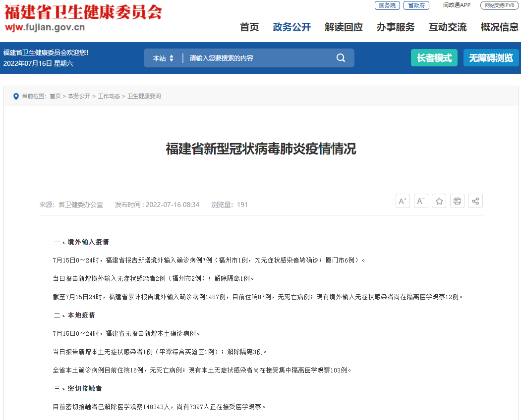
Task: Open sharing options via the share icon
Action: (x=475, y=201)
